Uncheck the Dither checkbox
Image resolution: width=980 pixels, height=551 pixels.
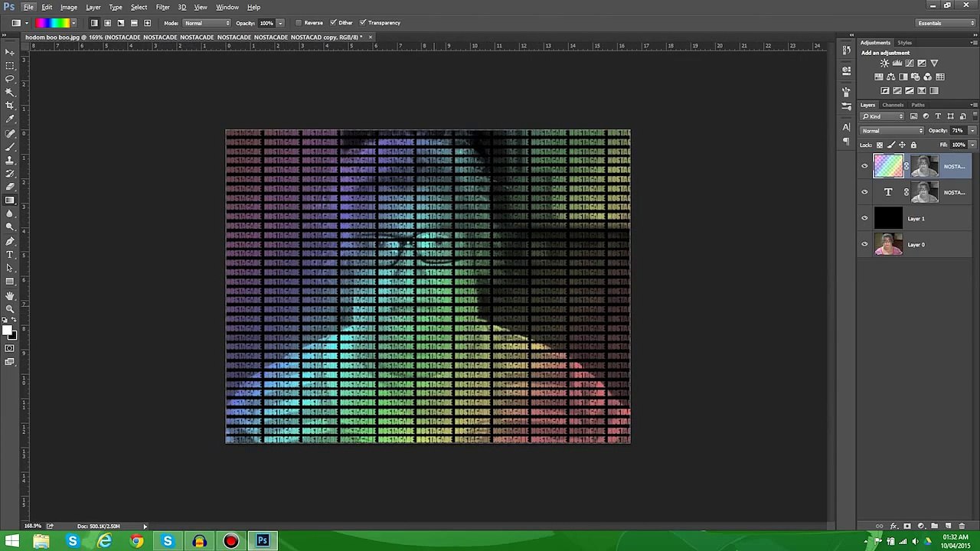click(x=332, y=23)
